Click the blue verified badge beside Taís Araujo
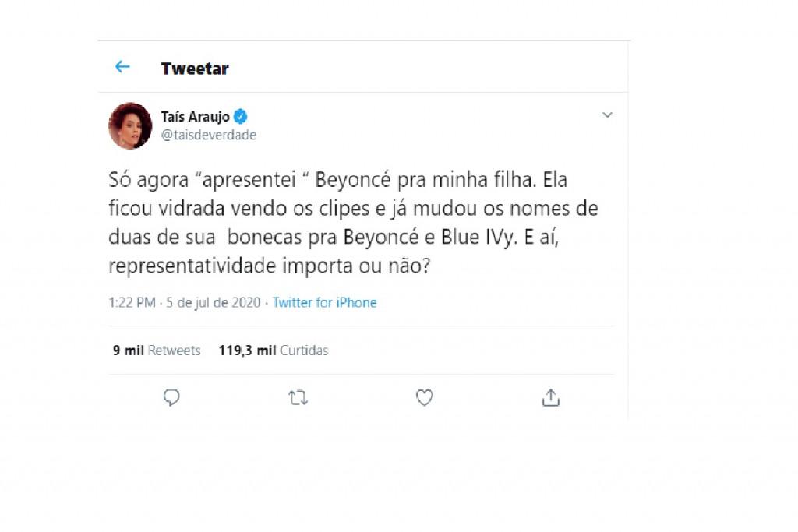Screen dimensions: 798x532 [x=241, y=117]
